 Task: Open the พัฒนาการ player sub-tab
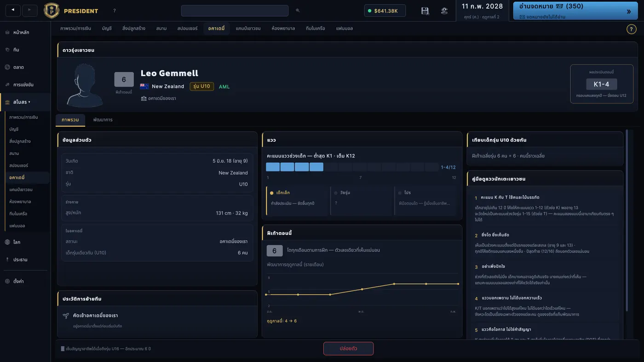coord(103,120)
